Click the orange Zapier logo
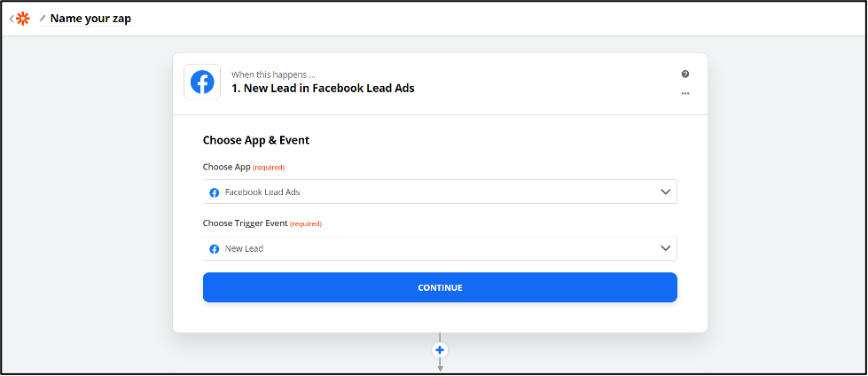The image size is (868, 376). [x=23, y=19]
